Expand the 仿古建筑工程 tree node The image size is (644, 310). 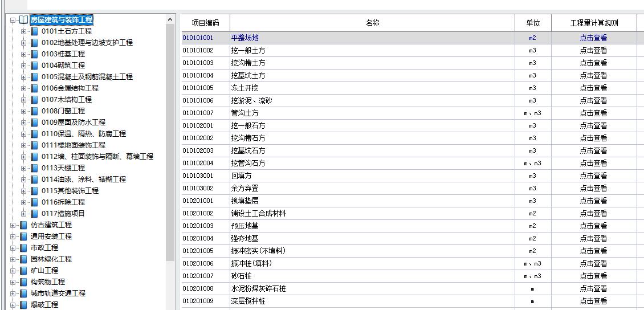coord(13,225)
